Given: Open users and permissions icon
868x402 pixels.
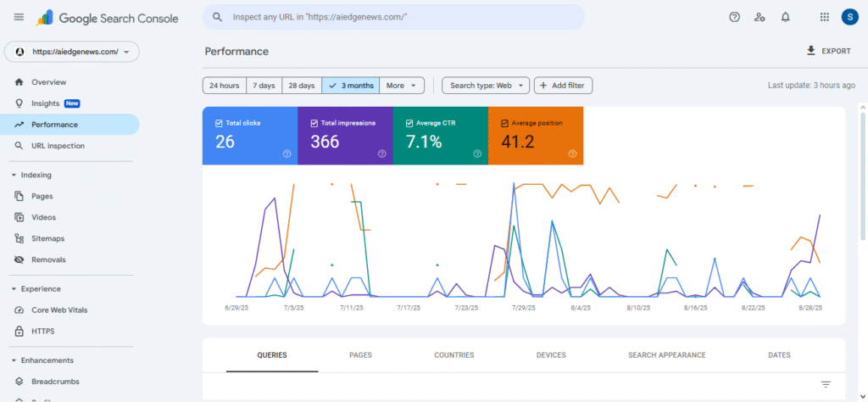Looking at the screenshot, I should pyautogui.click(x=759, y=17).
